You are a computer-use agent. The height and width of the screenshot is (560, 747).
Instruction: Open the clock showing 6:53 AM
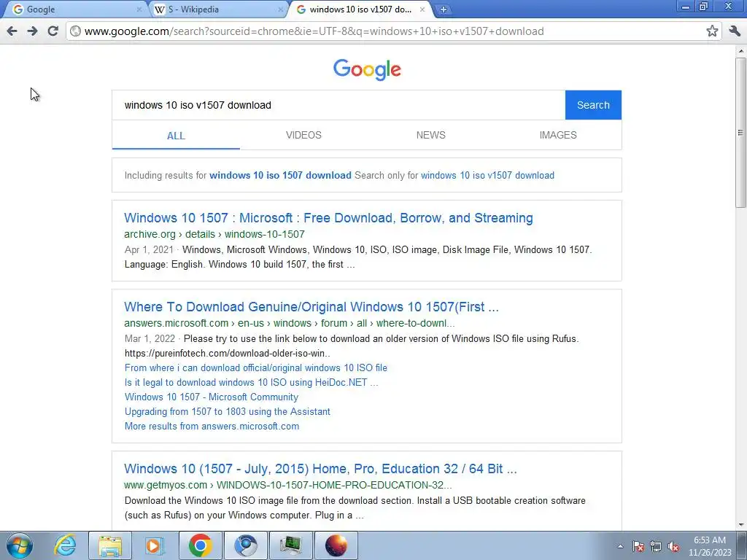[x=709, y=546]
